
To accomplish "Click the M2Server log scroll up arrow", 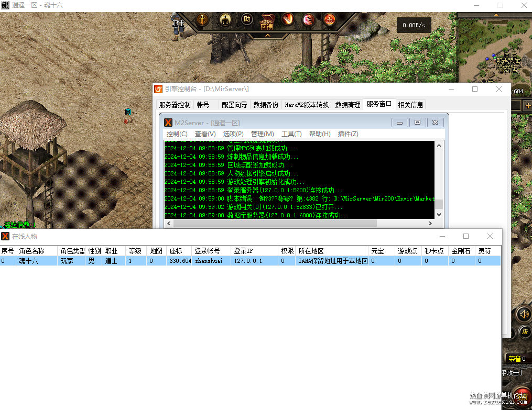I will click(x=439, y=146).
